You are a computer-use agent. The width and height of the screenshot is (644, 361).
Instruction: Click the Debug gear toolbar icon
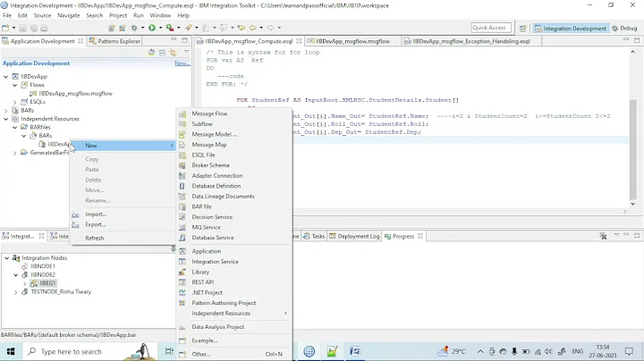134,28
